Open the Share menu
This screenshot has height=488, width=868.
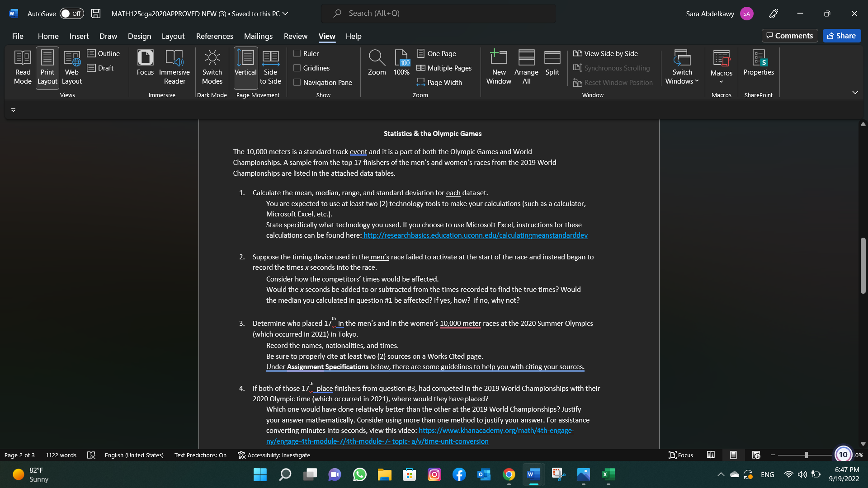(842, 35)
